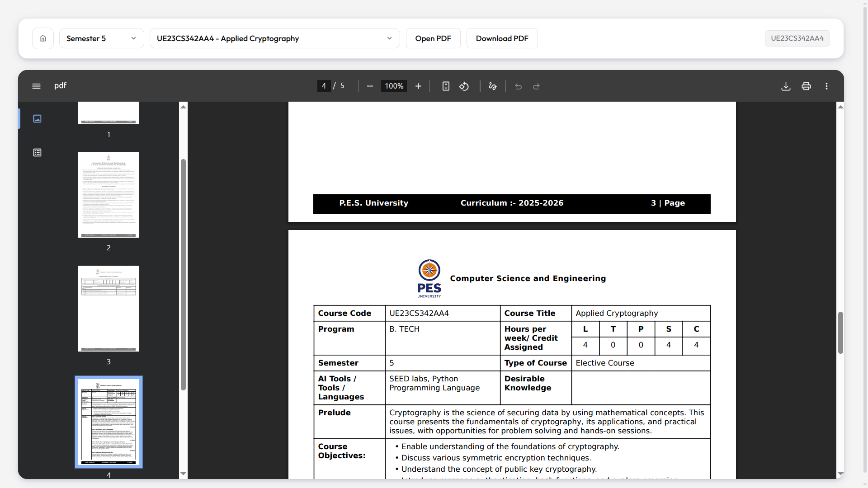Click the home icon button
The image size is (868, 488).
[x=43, y=38]
